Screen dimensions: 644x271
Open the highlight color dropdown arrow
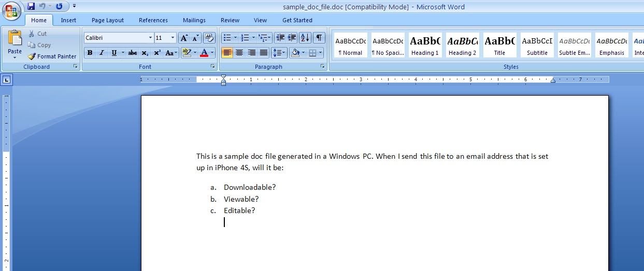(x=195, y=53)
